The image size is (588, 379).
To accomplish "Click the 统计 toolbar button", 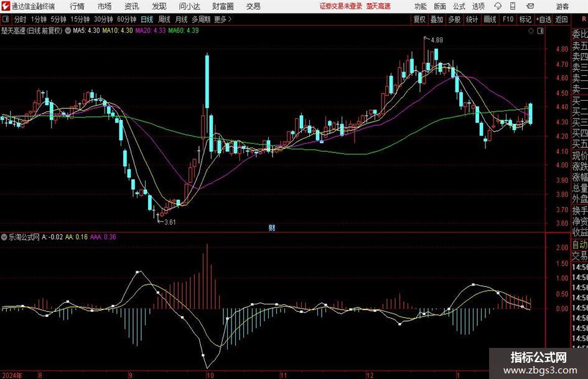I will [x=472, y=19].
